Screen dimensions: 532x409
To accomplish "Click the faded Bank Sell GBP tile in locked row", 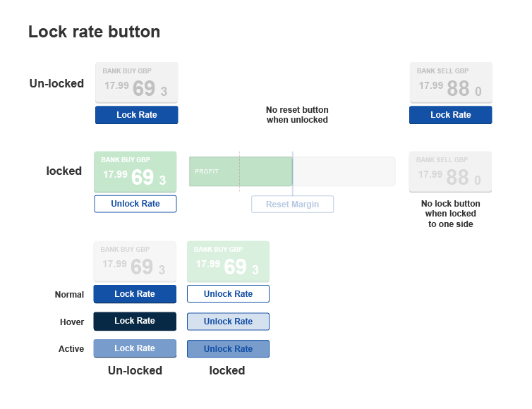I will pos(450,171).
